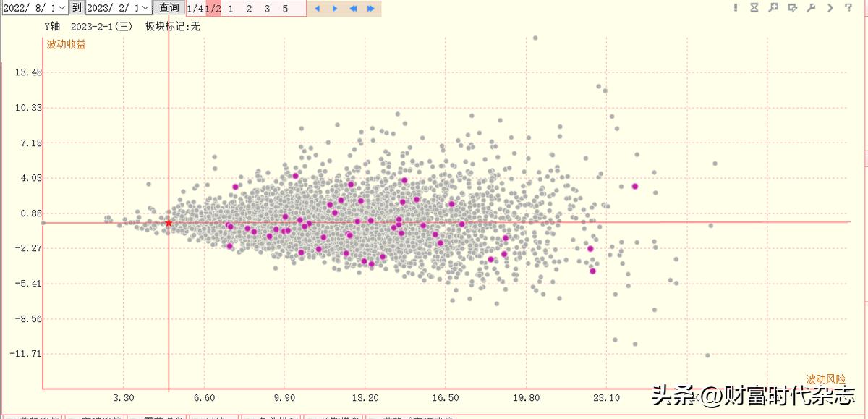Select the topmost gray outlier data point

[x=535, y=38]
